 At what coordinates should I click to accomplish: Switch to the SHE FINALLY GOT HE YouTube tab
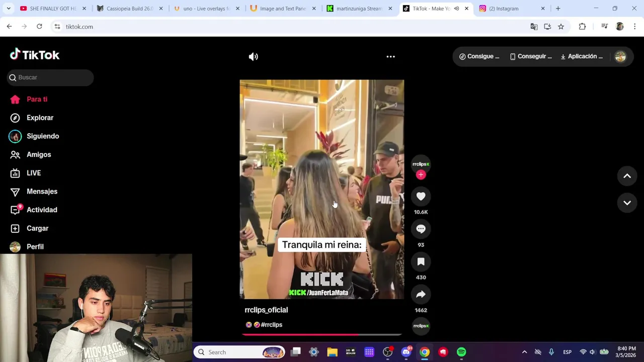pos(53,9)
